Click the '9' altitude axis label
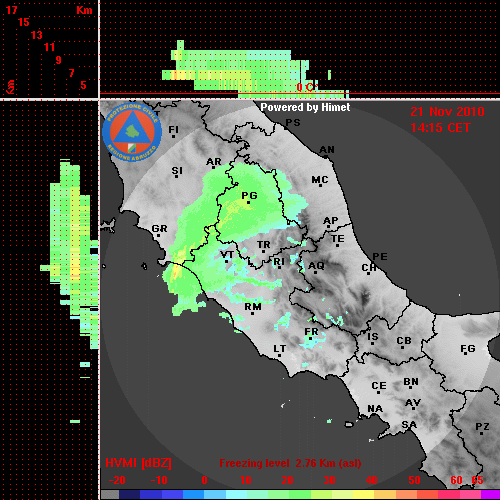 pyautogui.click(x=58, y=60)
